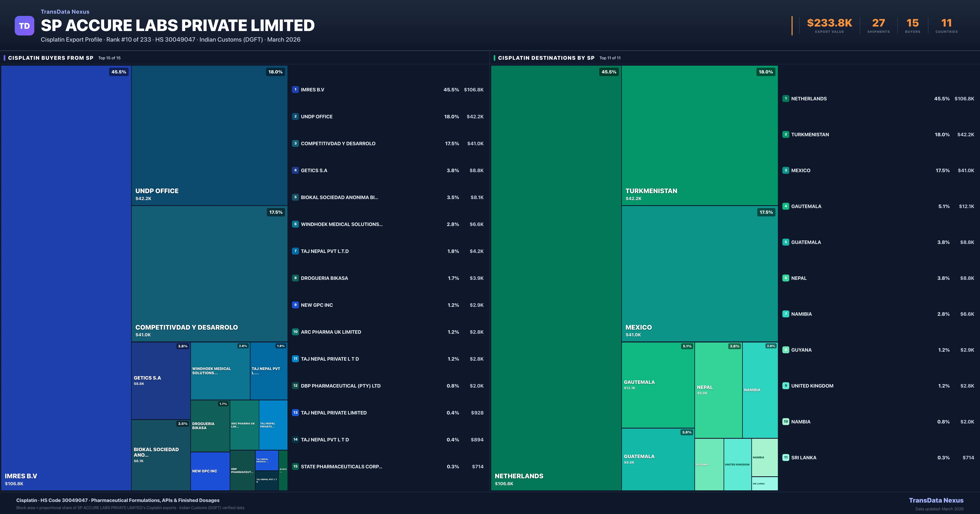Open the COMPETITIVDAD Y DESARROLO legend entry
The image size is (980, 514).
pos(338,144)
